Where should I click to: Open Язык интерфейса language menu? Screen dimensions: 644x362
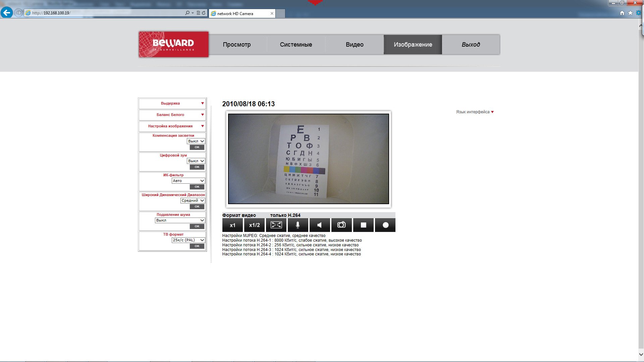pyautogui.click(x=475, y=112)
